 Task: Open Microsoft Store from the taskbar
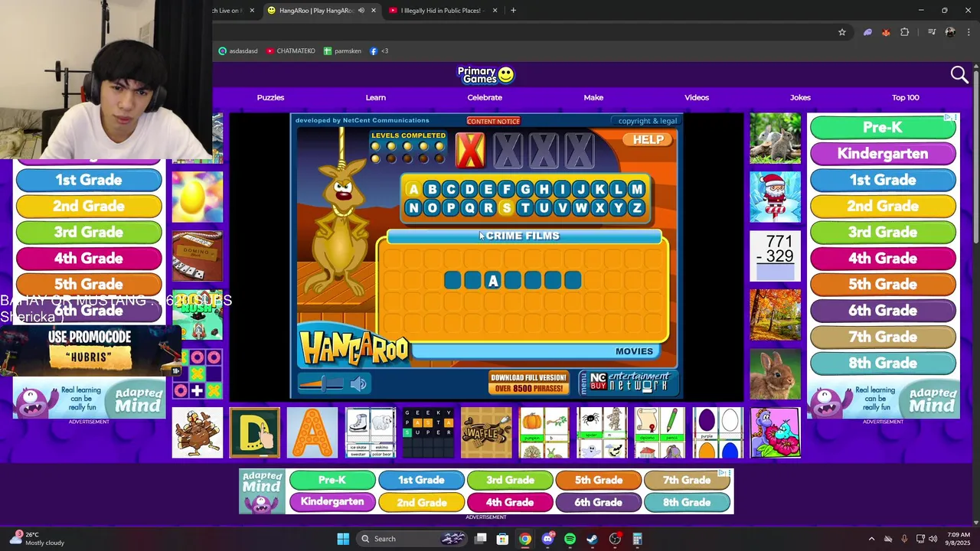pos(502,539)
